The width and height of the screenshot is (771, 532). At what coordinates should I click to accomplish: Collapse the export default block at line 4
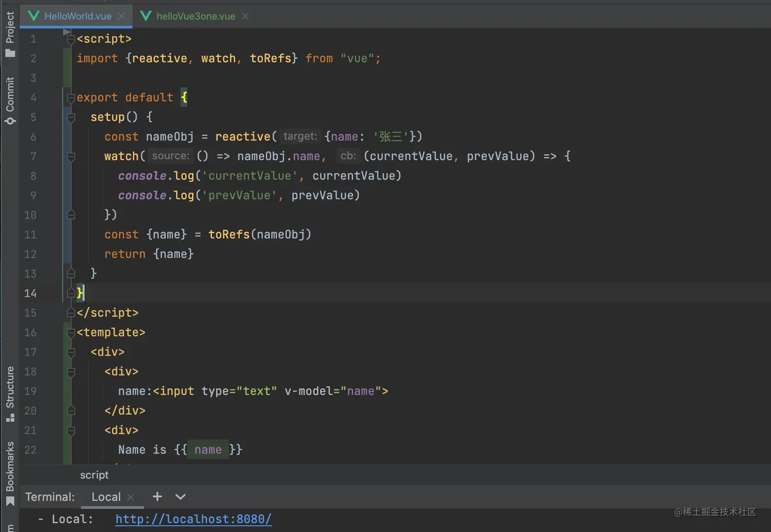pyautogui.click(x=71, y=98)
